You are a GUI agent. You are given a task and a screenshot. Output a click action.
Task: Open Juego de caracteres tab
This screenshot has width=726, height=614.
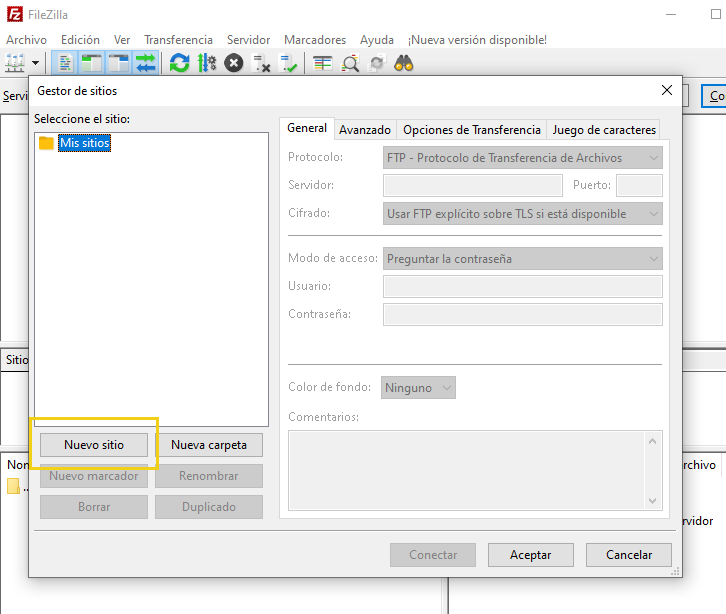[604, 130]
